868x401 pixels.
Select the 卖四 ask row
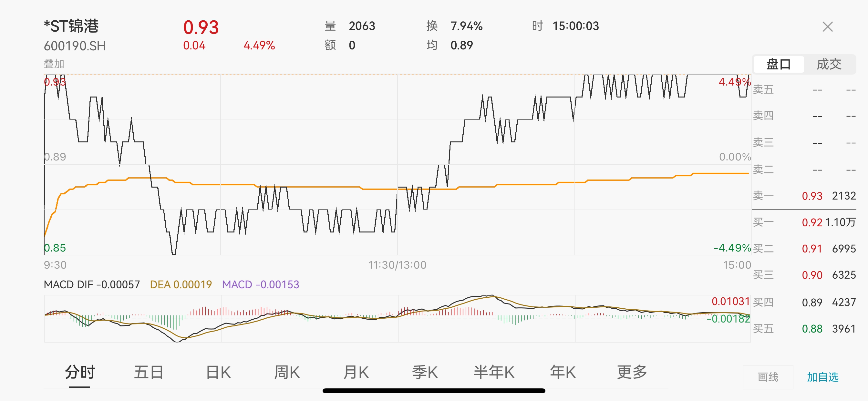pos(804,116)
